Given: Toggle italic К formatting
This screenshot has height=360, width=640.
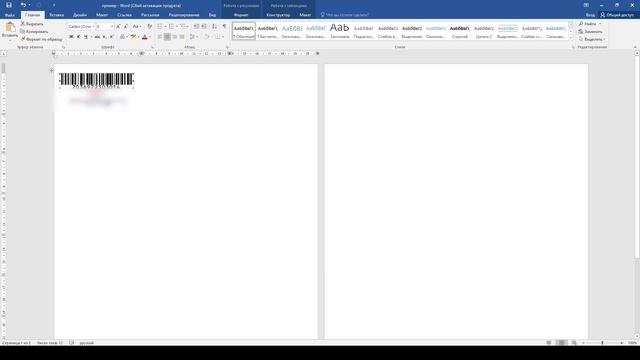Looking at the screenshot, I should [x=78, y=37].
